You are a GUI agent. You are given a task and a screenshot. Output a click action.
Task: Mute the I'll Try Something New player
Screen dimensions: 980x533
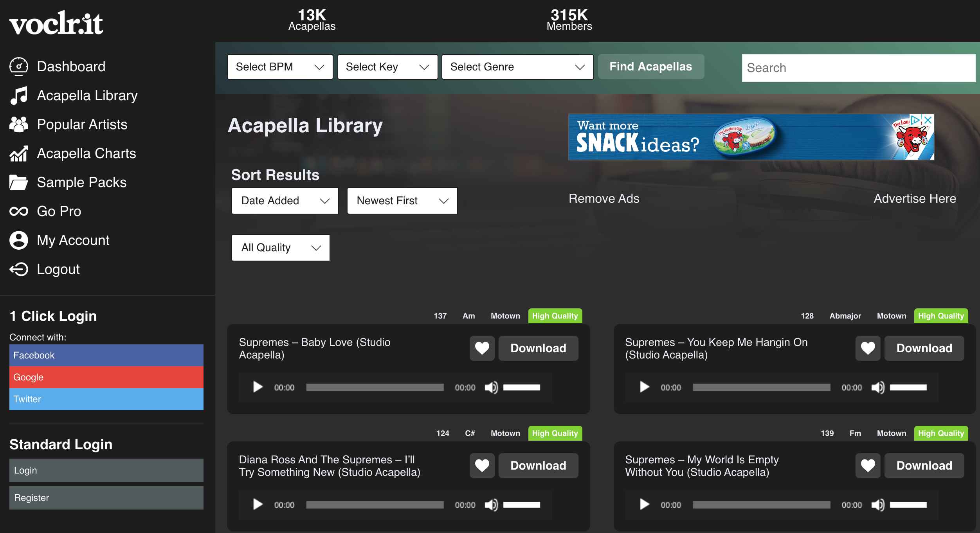pos(491,505)
